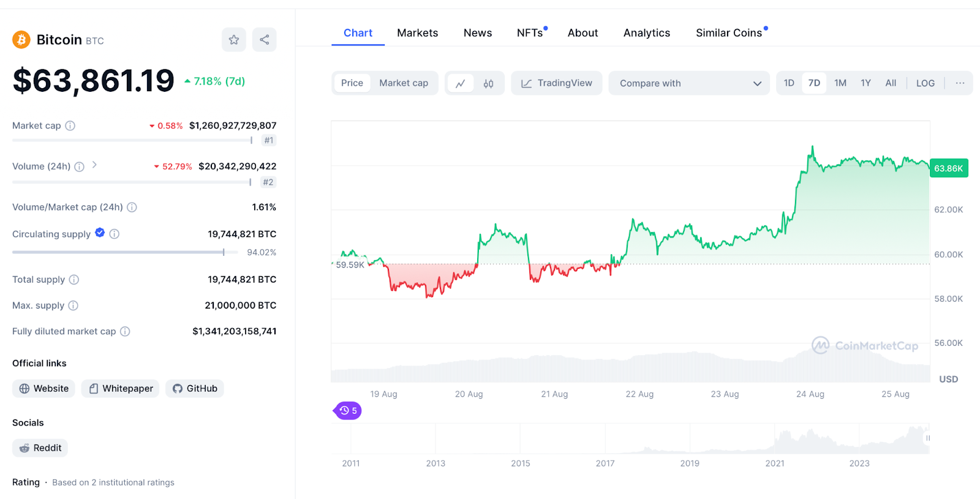Click Based on 2 institutional ratings text

click(113, 482)
